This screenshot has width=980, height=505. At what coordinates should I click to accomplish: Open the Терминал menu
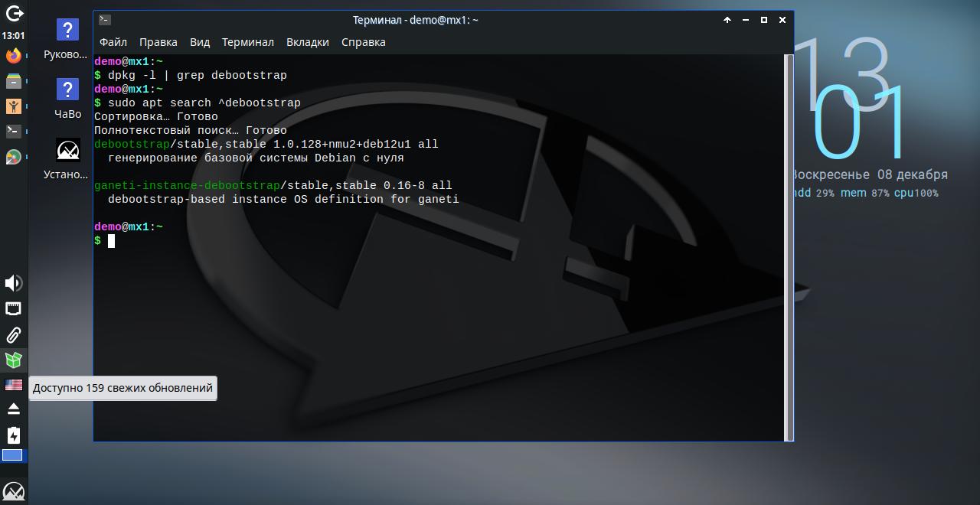click(248, 42)
